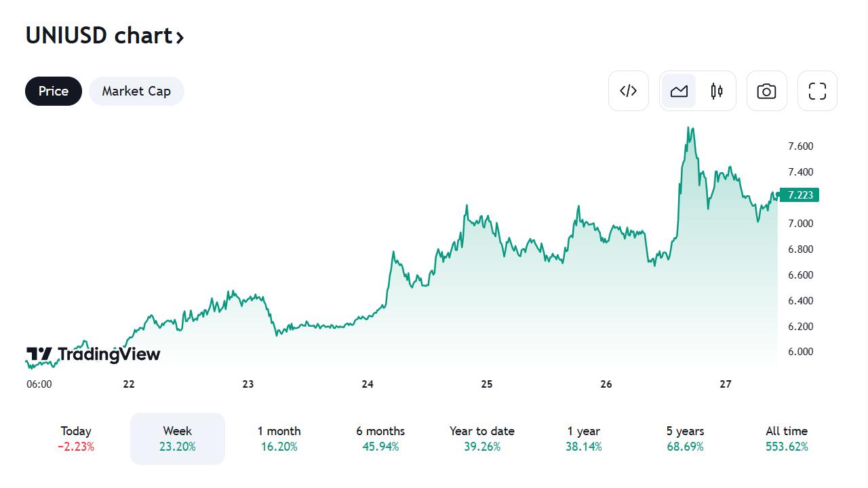Show the 6 months range

(380, 439)
